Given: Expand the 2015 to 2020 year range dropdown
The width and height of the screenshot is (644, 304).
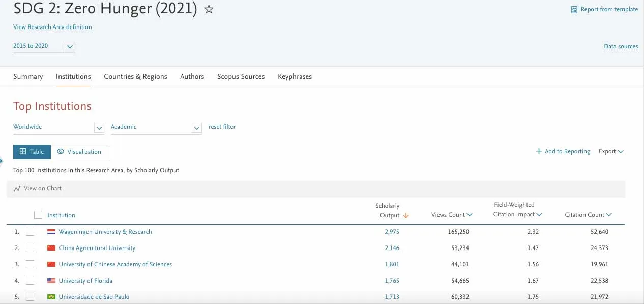Looking at the screenshot, I should point(70,47).
